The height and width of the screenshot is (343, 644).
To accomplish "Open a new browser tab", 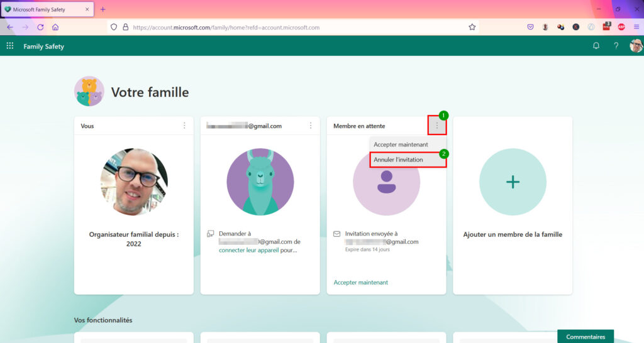I will tap(103, 9).
